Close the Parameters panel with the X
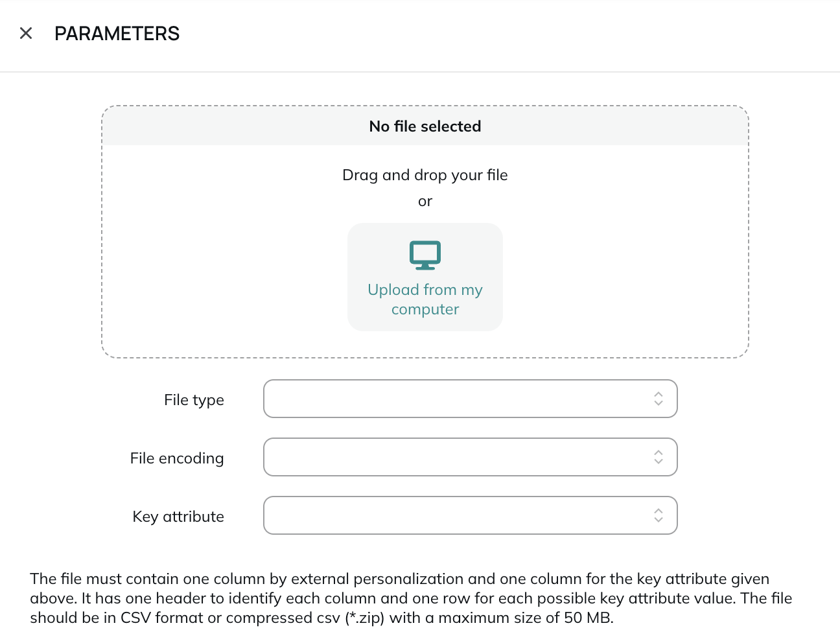 26,33
